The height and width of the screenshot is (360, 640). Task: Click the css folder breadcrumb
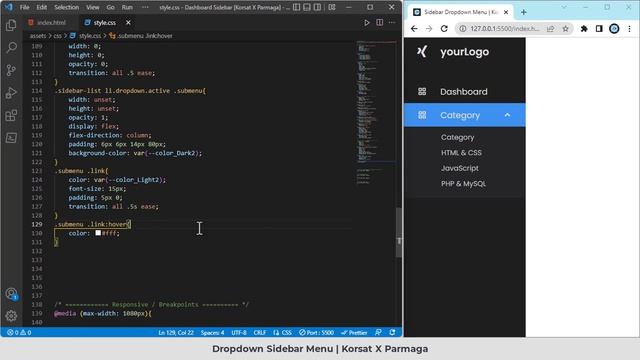pyautogui.click(x=58, y=36)
